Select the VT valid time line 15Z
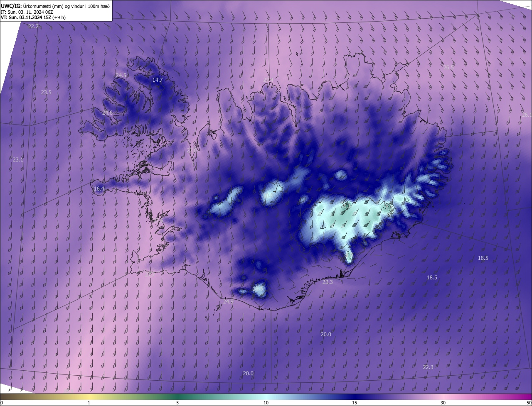The height and width of the screenshot is (406, 532). coord(33,17)
